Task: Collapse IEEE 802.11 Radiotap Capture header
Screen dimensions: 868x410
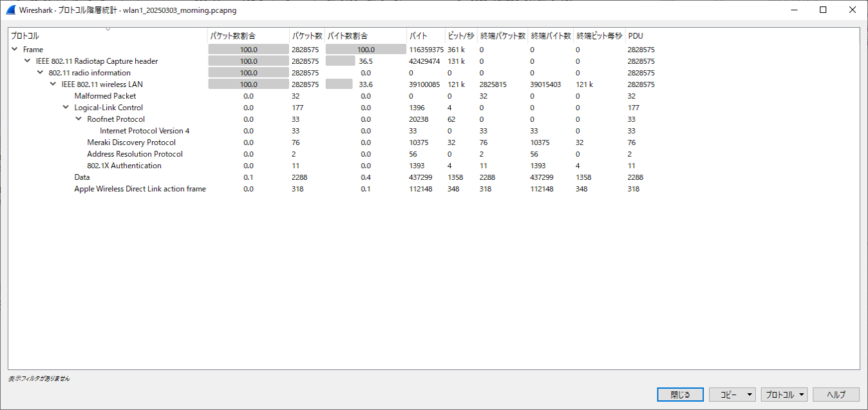Action: 27,61
